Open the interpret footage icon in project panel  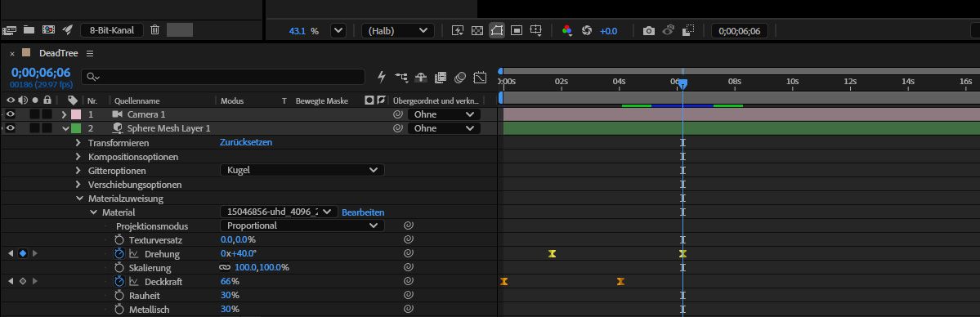[9, 30]
